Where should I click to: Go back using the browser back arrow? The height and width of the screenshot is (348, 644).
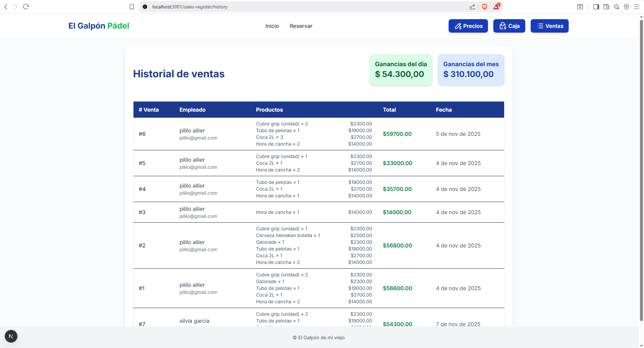pyautogui.click(x=6, y=7)
